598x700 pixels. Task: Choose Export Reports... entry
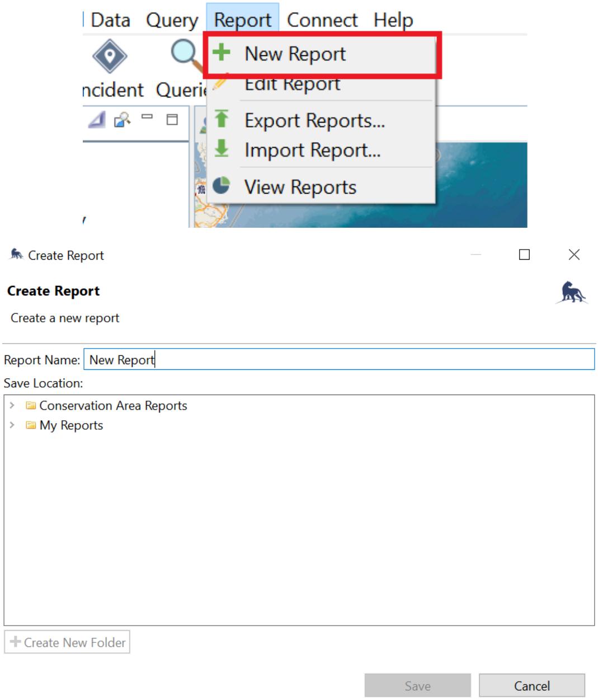tap(322, 120)
